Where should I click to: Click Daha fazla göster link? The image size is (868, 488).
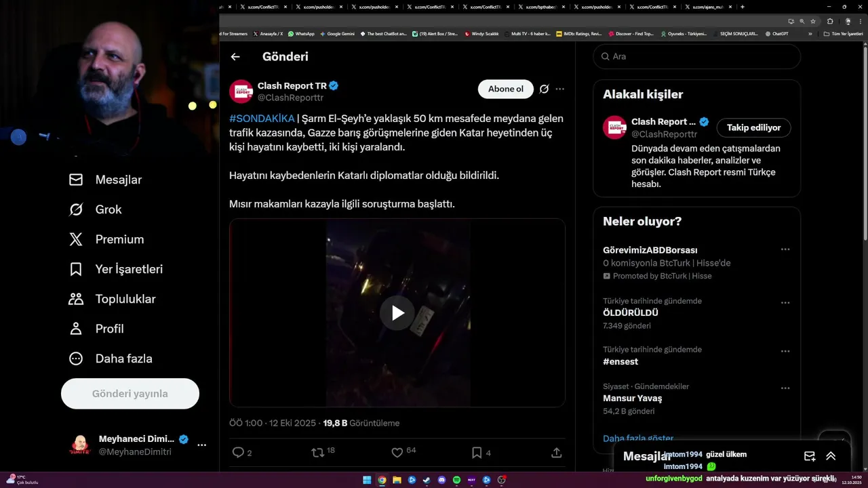coord(638,439)
